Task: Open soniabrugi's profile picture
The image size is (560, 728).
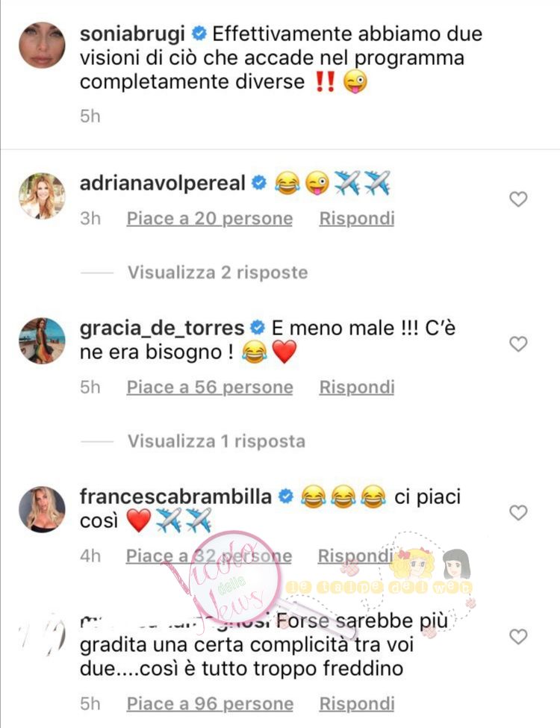Action: (x=42, y=45)
